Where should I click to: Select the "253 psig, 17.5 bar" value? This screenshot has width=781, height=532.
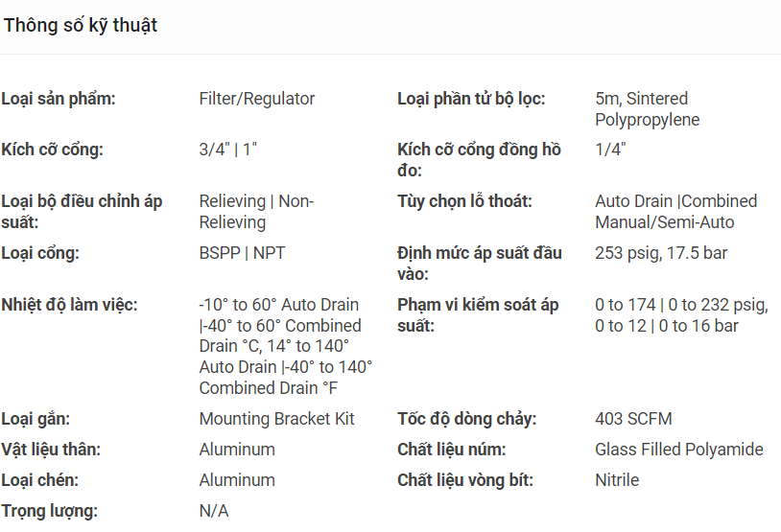[x=660, y=253]
